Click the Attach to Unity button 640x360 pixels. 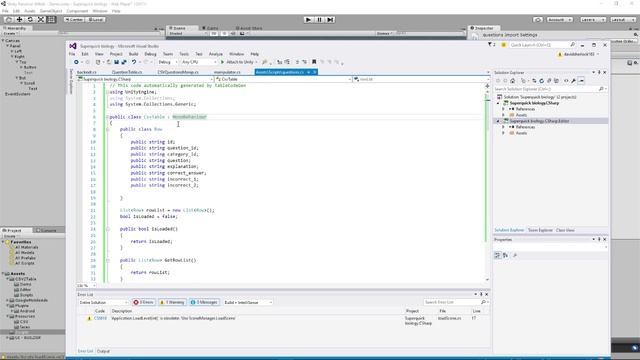239,62
